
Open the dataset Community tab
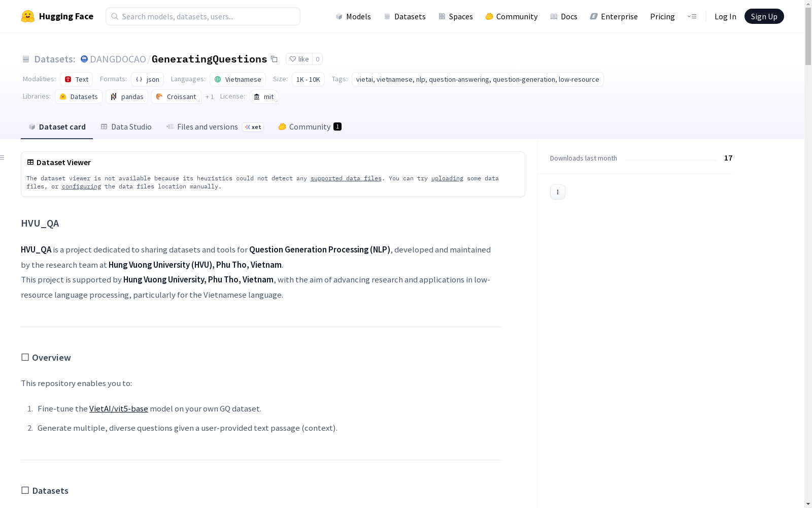coord(310,126)
